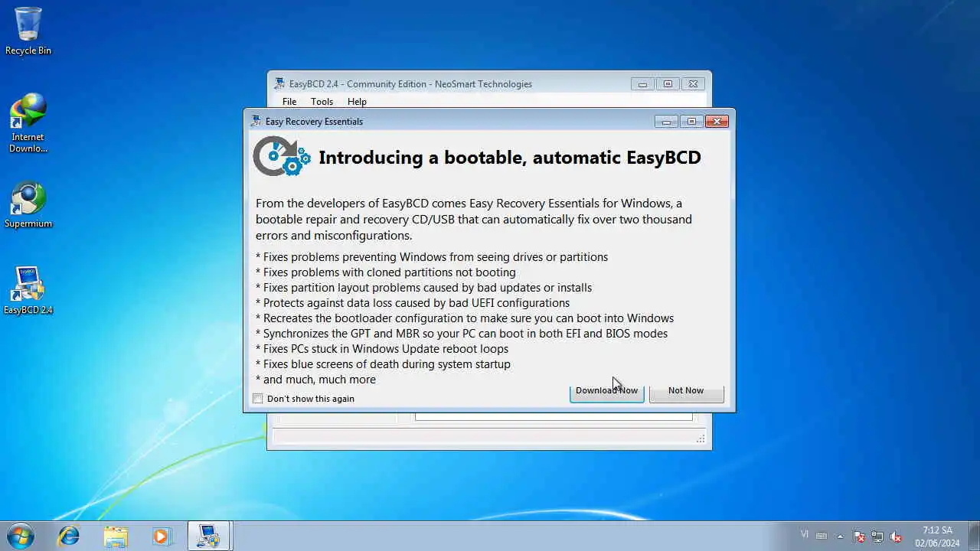Click the clock showing 7:12 SA

[937, 536]
